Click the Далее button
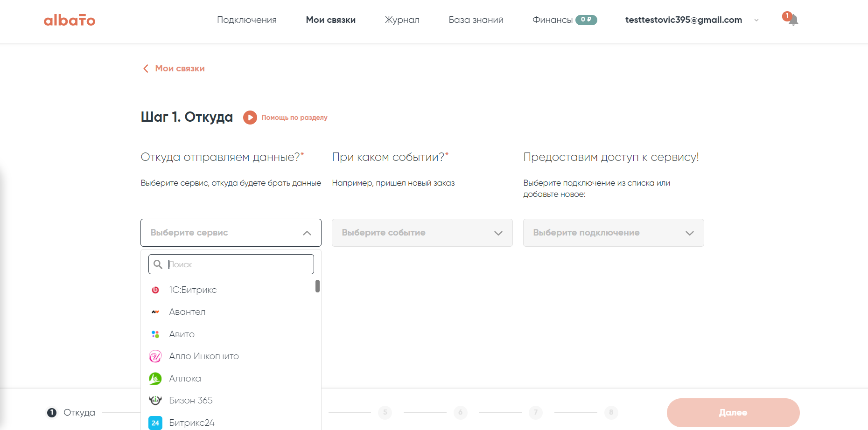The width and height of the screenshot is (868, 430). coord(733,413)
